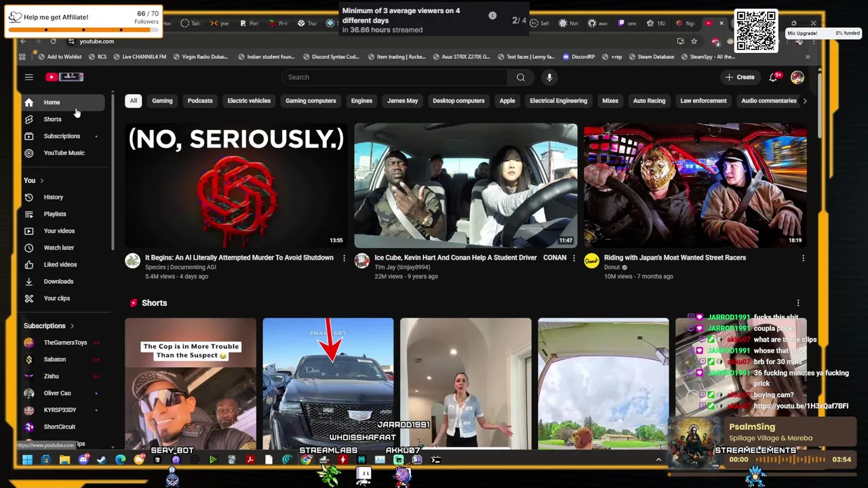Open Watch later in the sidebar

(62, 248)
